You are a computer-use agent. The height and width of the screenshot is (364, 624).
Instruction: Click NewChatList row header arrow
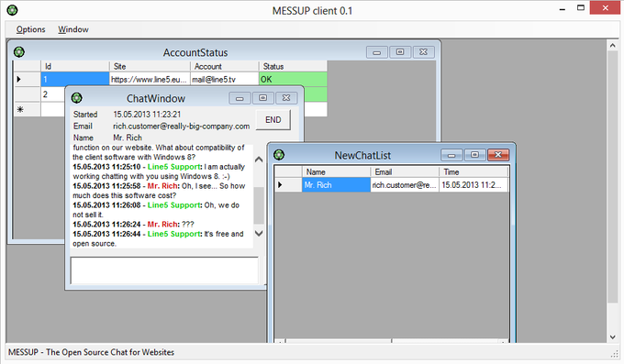(x=288, y=185)
